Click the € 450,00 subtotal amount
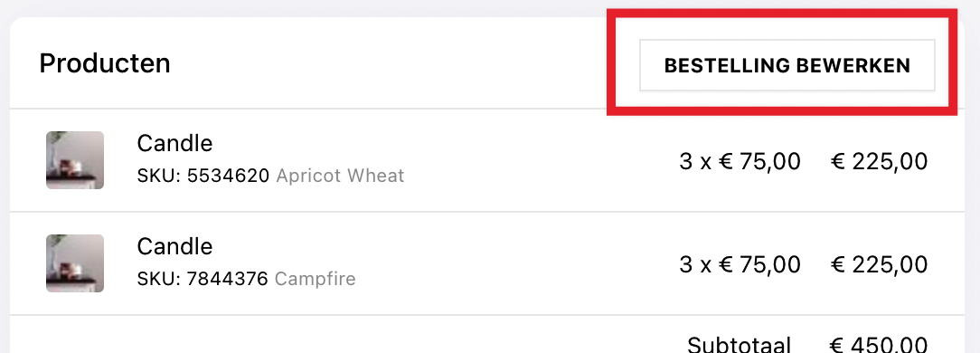 click(879, 344)
